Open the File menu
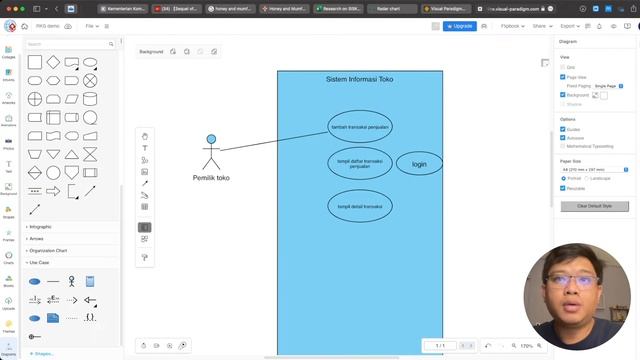Viewport: 640px width, 360px height. (92, 26)
